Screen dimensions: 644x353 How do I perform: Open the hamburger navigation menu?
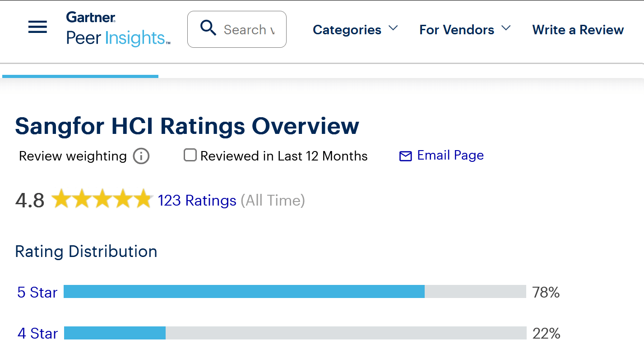[37, 28]
